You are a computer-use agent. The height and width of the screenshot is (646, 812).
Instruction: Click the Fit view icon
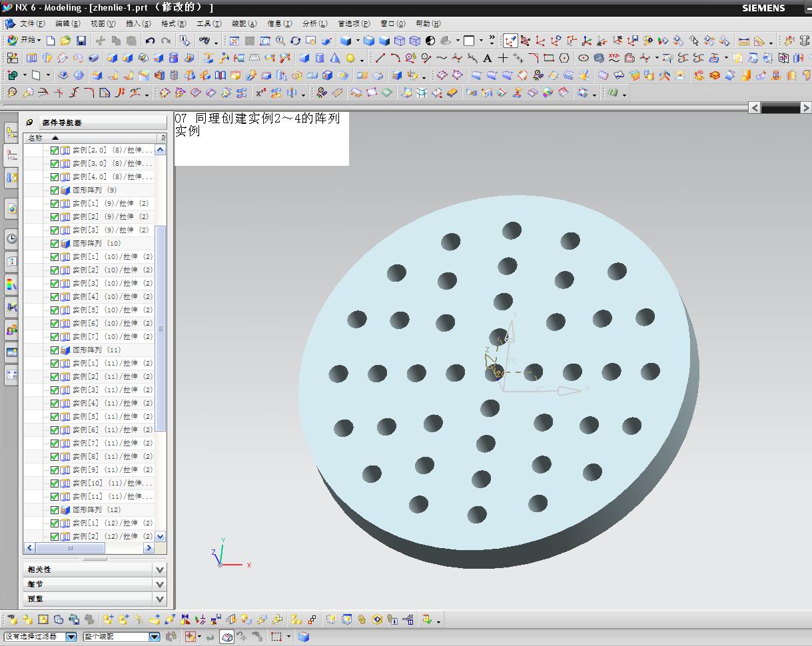(x=234, y=41)
